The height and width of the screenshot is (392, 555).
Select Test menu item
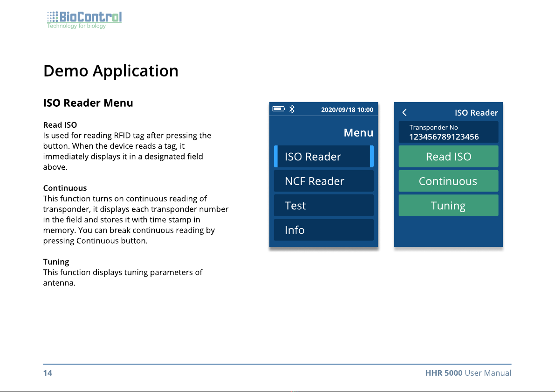(323, 206)
